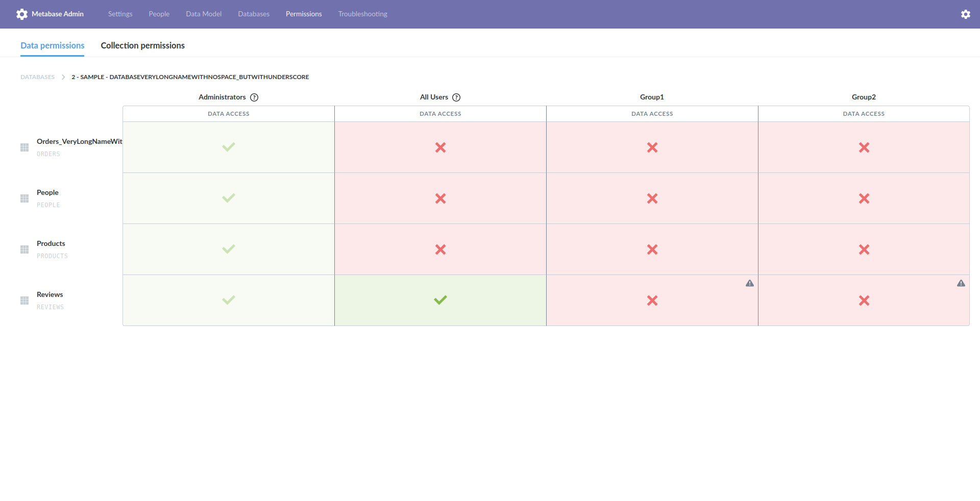Navigate back via the DATABASES breadcrumb

coord(37,77)
